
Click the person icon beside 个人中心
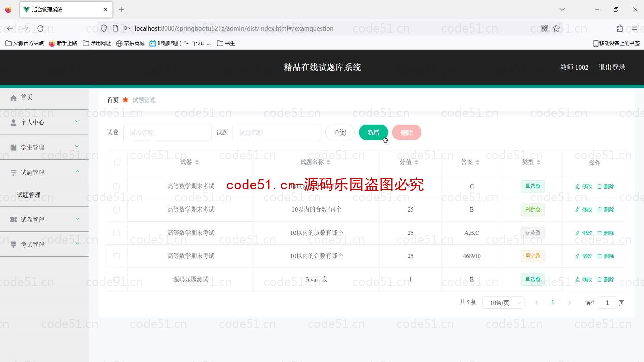point(13,123)
